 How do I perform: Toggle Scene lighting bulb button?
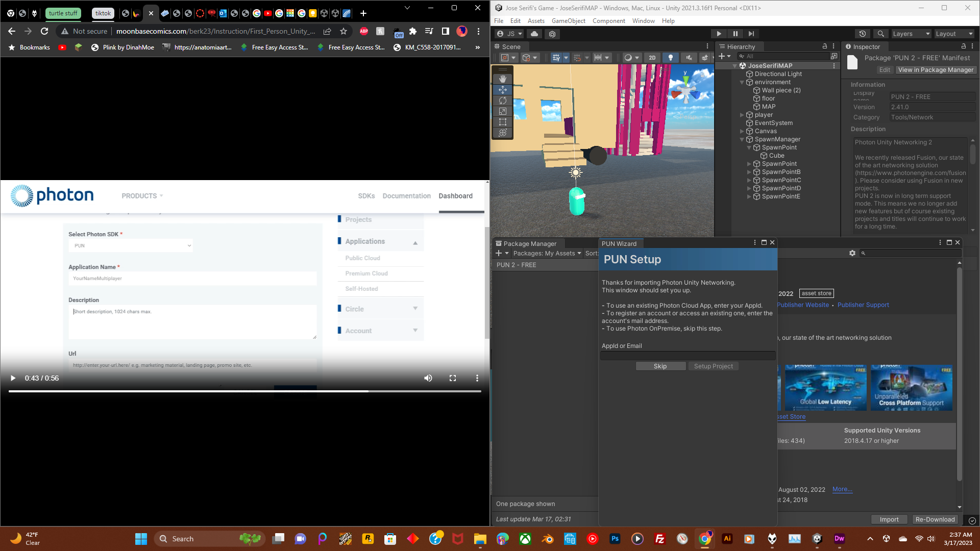coord(671,58)
